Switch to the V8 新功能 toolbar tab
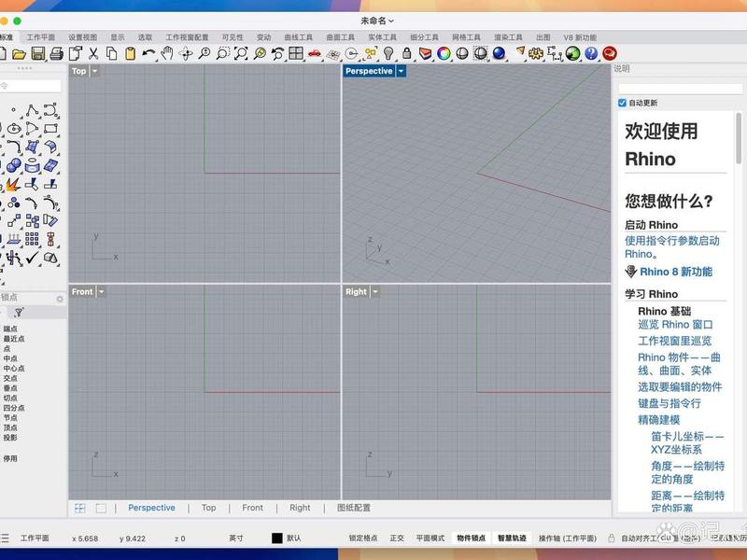The height and width of the screenshot is (560, 747). click(580, 37)
